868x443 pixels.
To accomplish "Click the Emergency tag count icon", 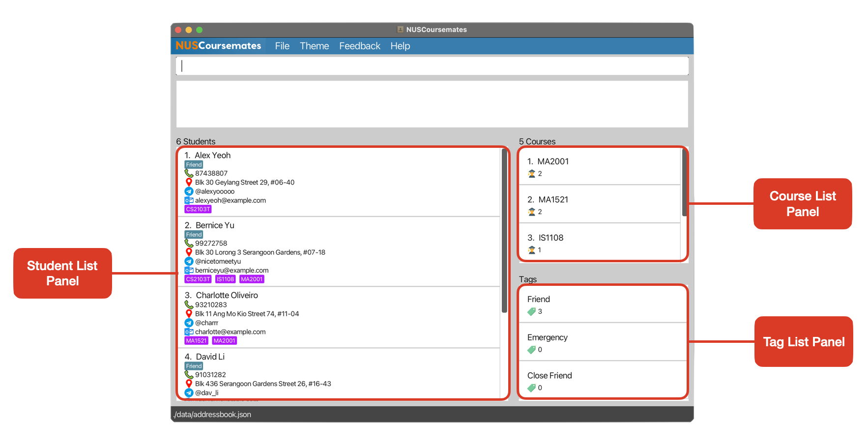I will pyautogui.click(x=531, y=350).
